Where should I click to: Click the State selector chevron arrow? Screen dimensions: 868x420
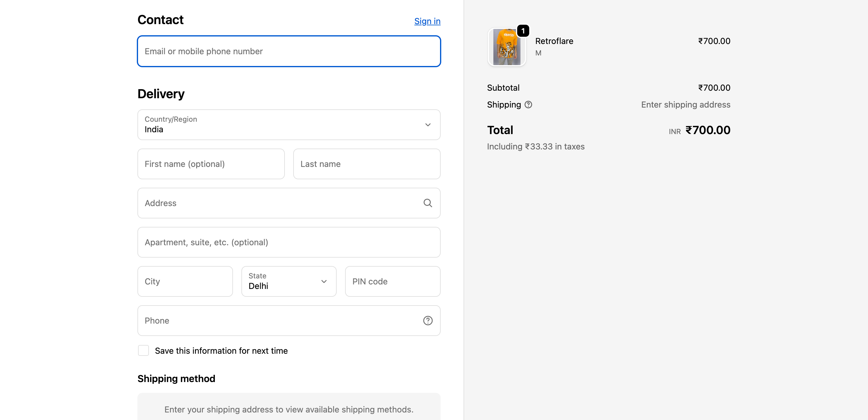[324, 281]
